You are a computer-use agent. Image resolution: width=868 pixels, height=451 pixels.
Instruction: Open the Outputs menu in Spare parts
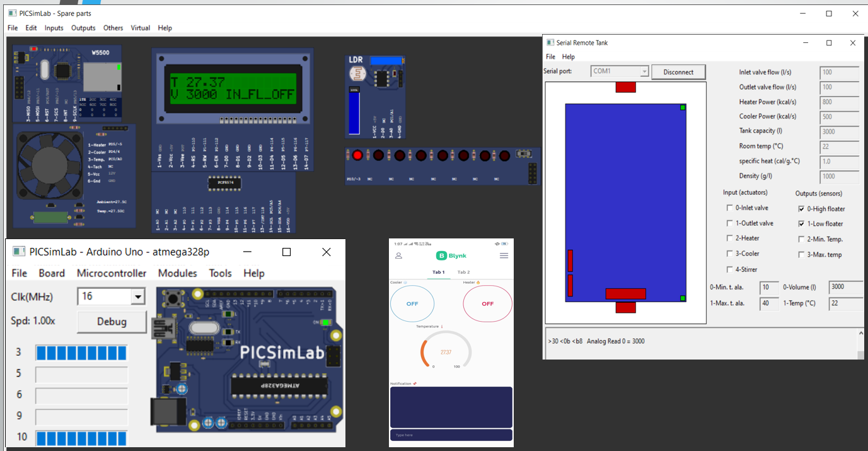pyautogui.click(x=83, y=28)
